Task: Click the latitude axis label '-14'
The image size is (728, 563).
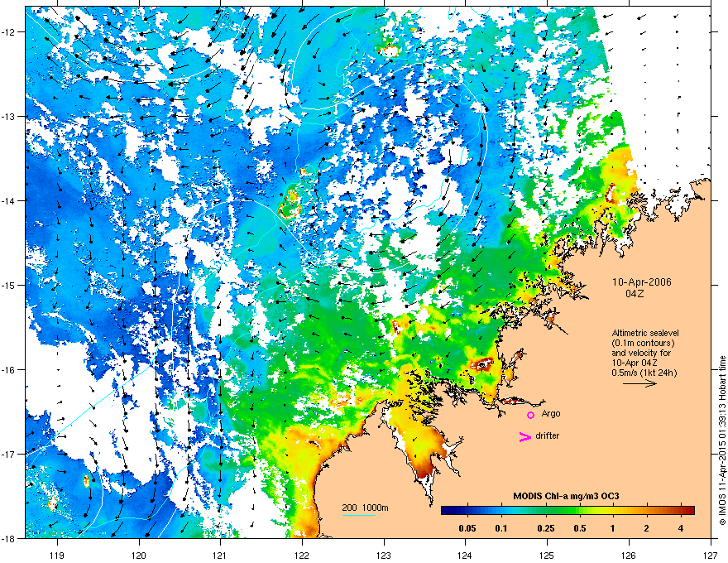Action: pos(10,200)
